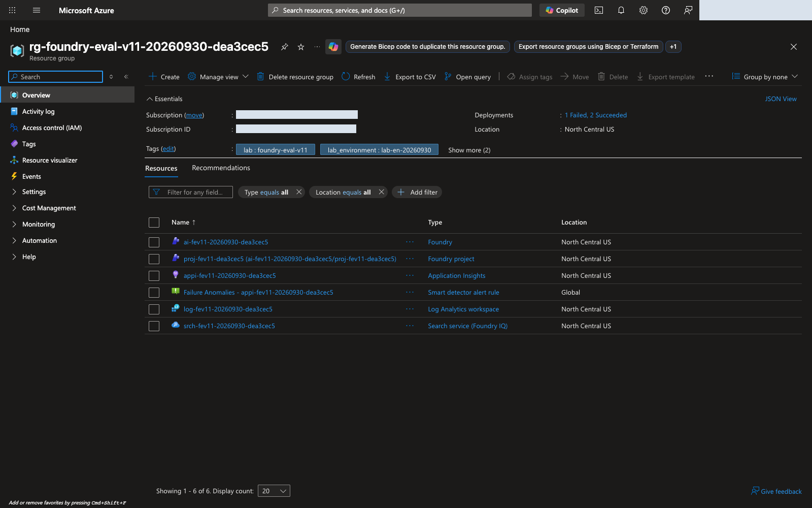Open the JSON View link
This screenshot has height=508, width=812.
point(781,99)
